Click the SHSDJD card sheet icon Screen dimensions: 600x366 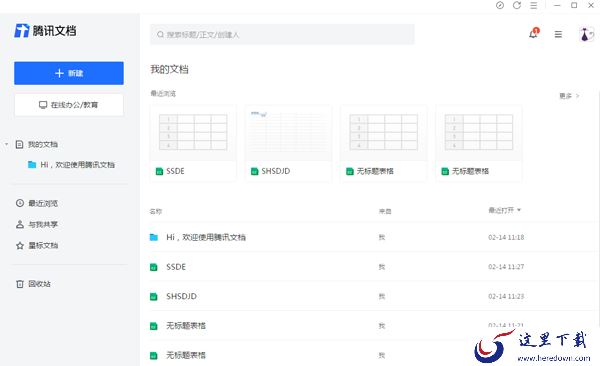254,172
